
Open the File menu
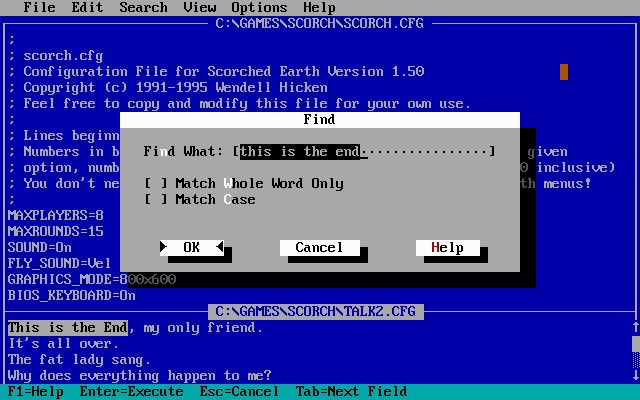pyautogui.click(x=39, y=7)
